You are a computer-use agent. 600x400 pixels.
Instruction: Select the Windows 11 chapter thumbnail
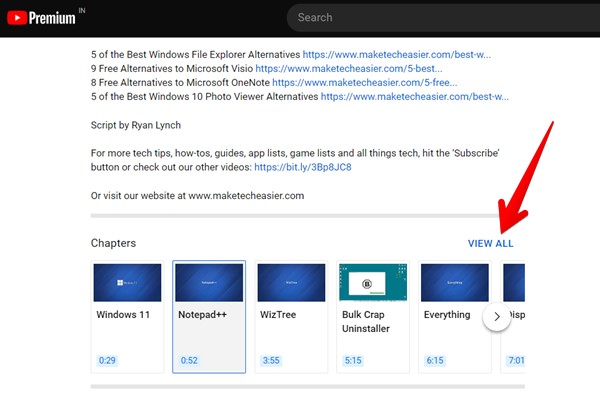click(x=127, y=282)
